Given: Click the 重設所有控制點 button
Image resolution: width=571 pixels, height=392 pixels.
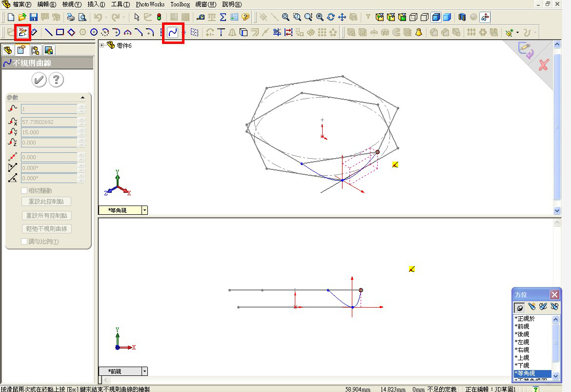Looking at the screenshot, I should pyautogui.click(x=46, y=215).
